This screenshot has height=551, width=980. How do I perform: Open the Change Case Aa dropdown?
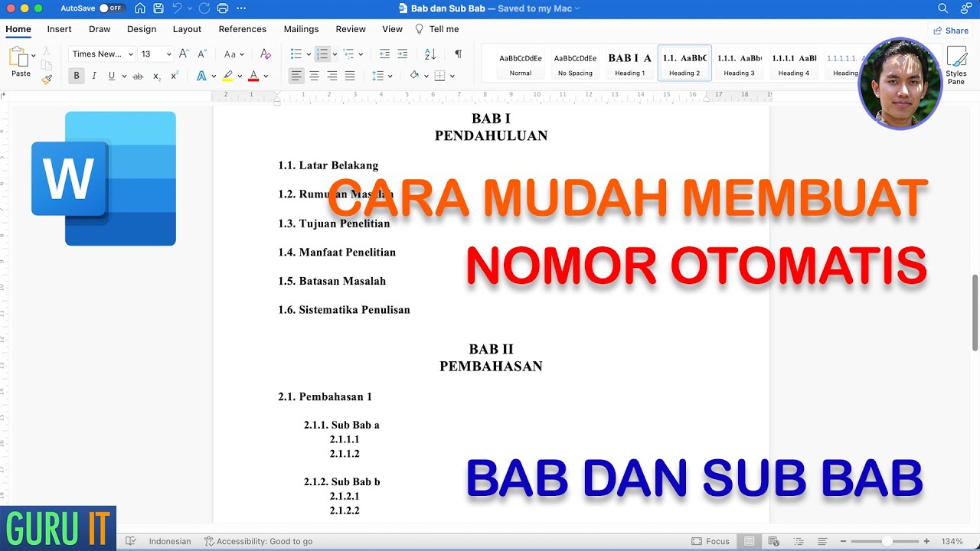pos(234,54)
